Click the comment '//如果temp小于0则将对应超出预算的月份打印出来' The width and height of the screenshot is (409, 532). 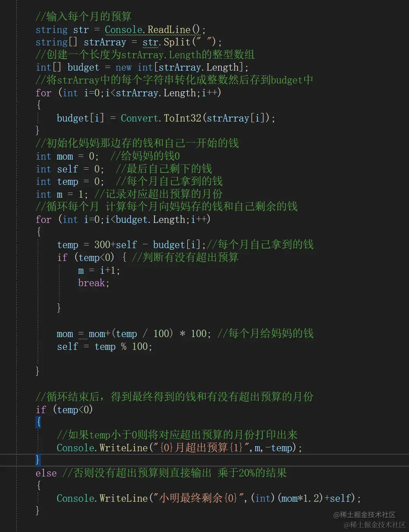[177, 435]
